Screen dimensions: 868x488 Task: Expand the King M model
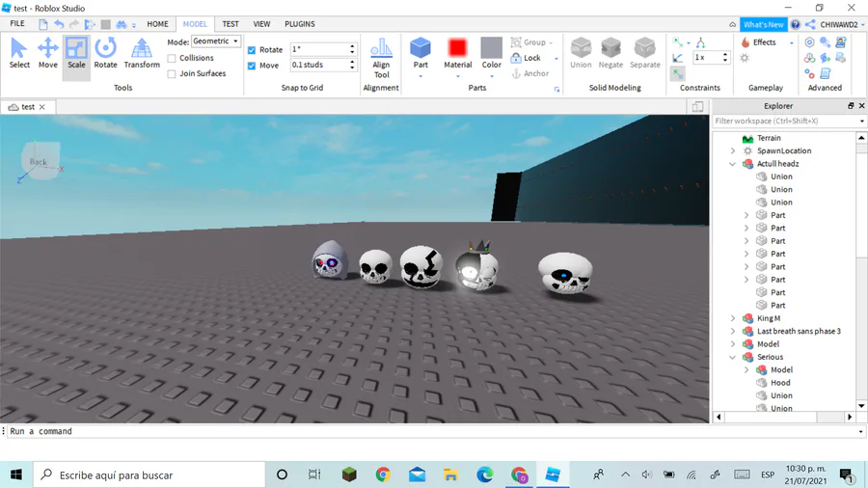(733, 318)
